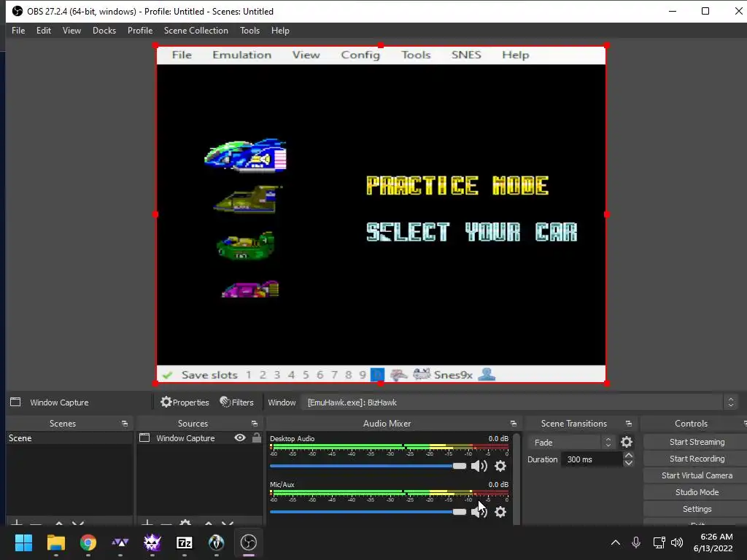Open the network icon in system tray
Screen dimensions: 747x560
pos(659,542)
